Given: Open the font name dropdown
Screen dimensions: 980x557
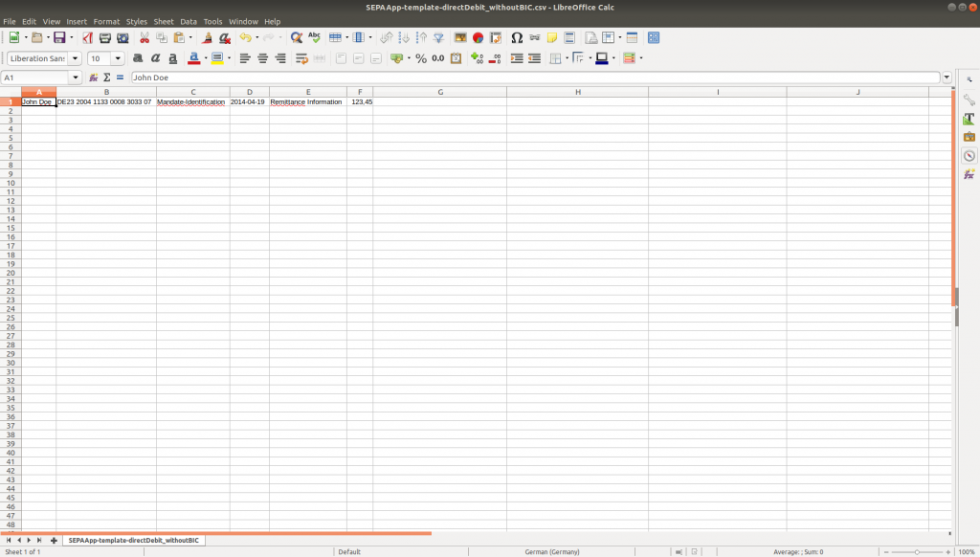Looking at the screenshot, I should (75, 58).
